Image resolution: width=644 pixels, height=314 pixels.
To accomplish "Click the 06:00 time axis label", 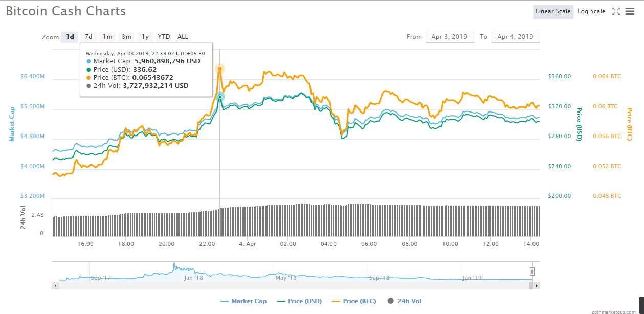I will 369,244.
